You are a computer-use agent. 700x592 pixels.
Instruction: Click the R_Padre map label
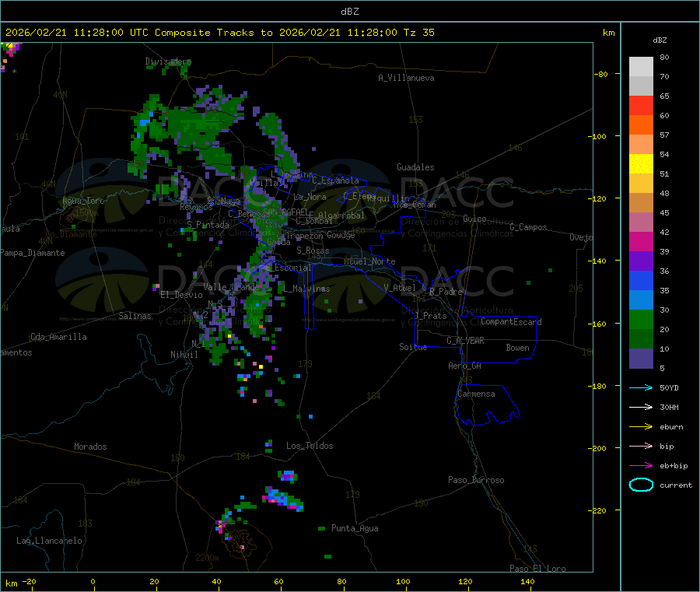click(x=446, y=292)
